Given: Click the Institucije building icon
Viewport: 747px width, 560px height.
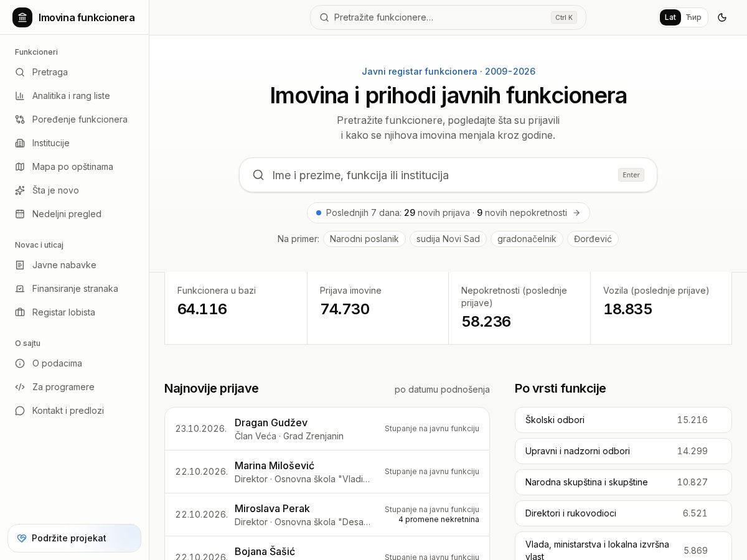Looking at the screenshot, I should 20,143.
